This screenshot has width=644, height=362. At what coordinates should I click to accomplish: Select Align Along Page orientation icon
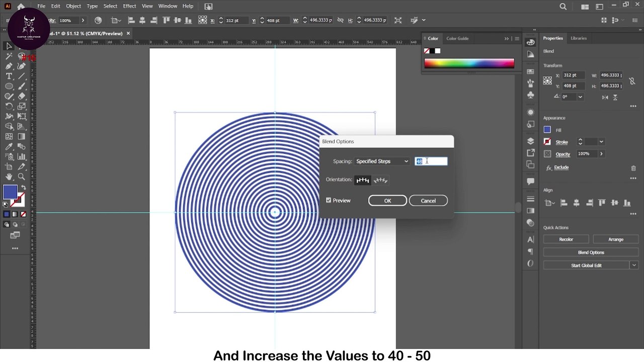pos(363,180)
